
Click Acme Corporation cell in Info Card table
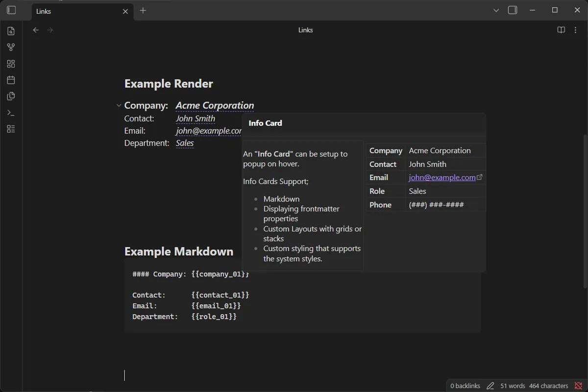(440, 150)
